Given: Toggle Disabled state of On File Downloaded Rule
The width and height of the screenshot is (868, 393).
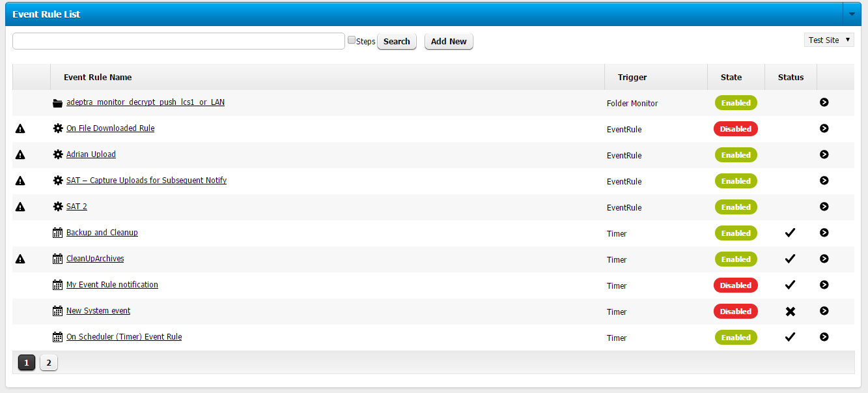Looking at the screenshot, I should tap(736, 129).
